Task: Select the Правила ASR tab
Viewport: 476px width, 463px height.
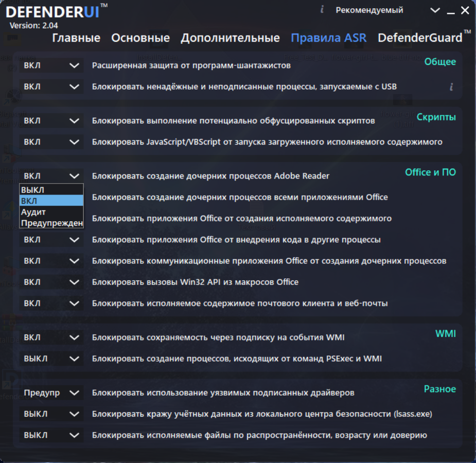Action: tap(328, 38)
